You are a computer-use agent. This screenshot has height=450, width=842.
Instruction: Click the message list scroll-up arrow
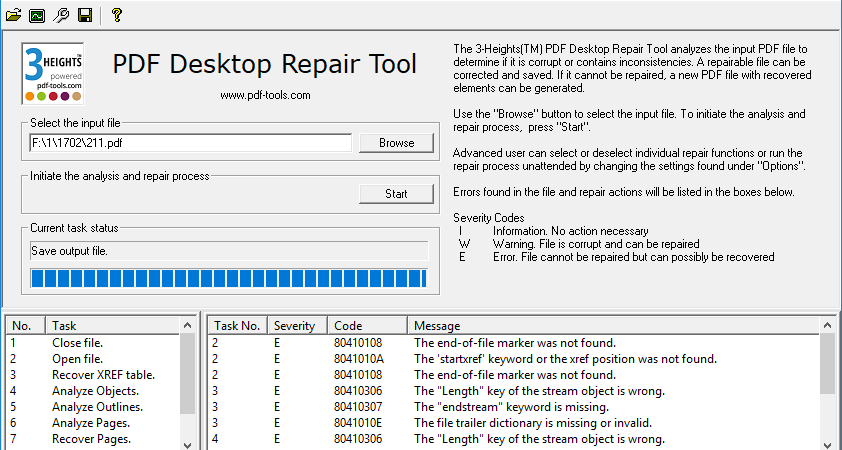coord(828,325)
